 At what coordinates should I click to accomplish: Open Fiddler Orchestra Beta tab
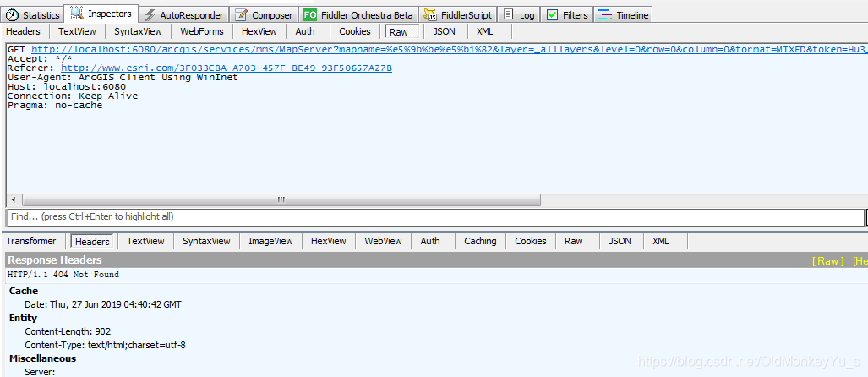click(358, 15)
